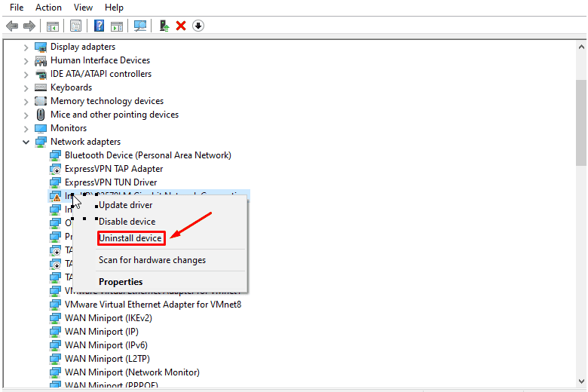
Task: Open the File menu
Action: tap(17, 8)
